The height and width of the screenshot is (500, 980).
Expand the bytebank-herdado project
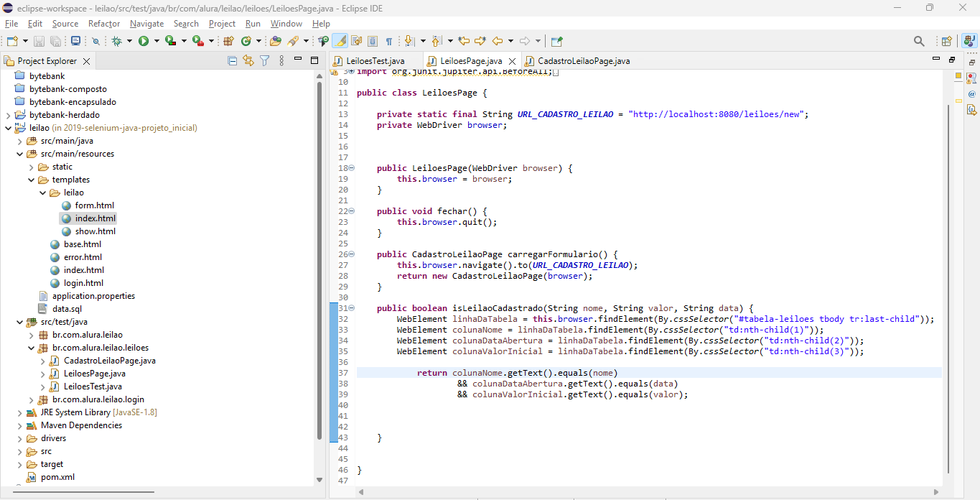pyautogui.click(x=9, y=115)
